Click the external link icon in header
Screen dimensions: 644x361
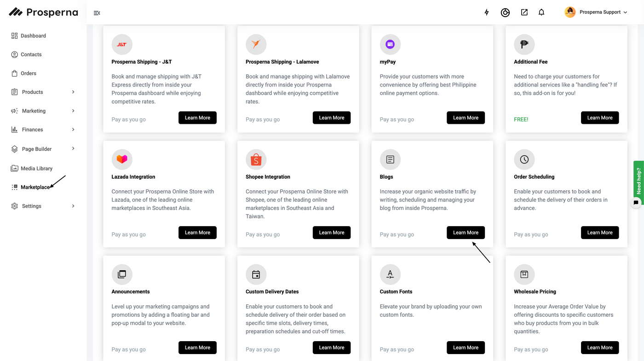524,12
